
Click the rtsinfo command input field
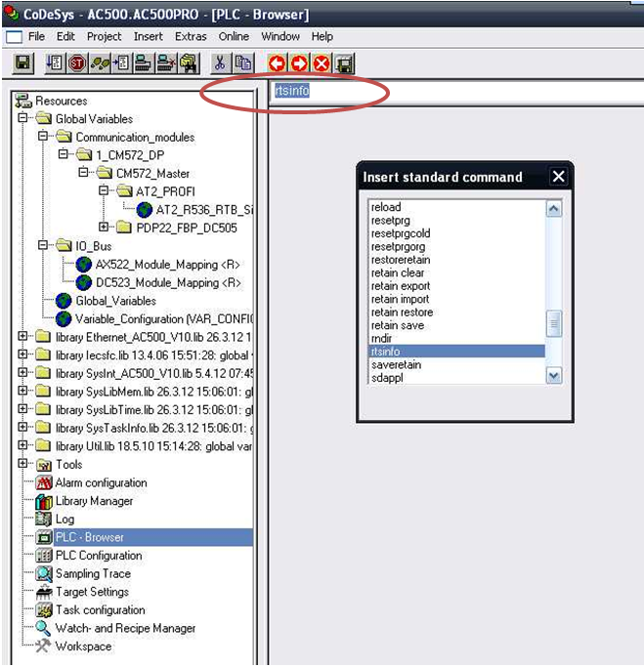point(450,91)
